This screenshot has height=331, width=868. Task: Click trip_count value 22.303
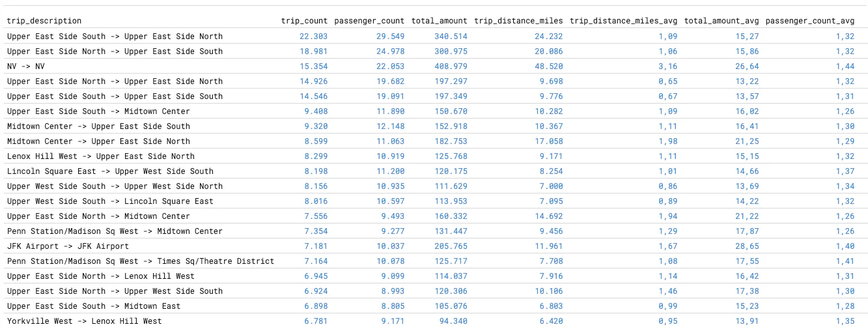pos(314,36)
